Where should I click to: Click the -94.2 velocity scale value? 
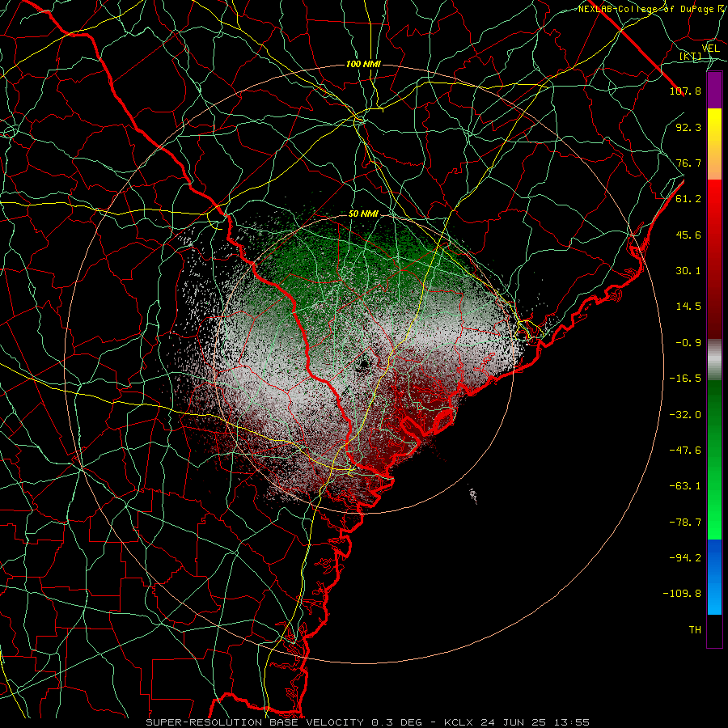point(685,558)
